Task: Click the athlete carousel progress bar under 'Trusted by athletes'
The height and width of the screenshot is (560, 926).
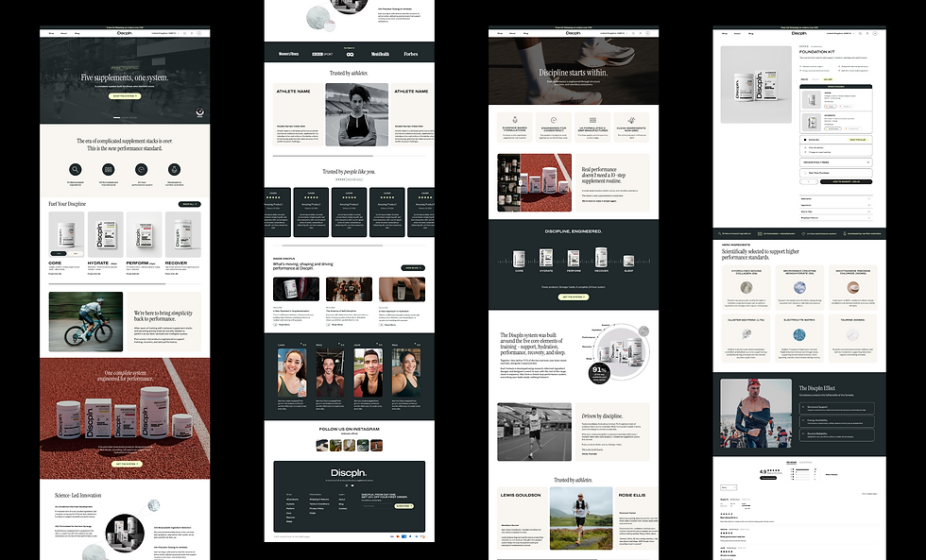Action: point(349,156)
